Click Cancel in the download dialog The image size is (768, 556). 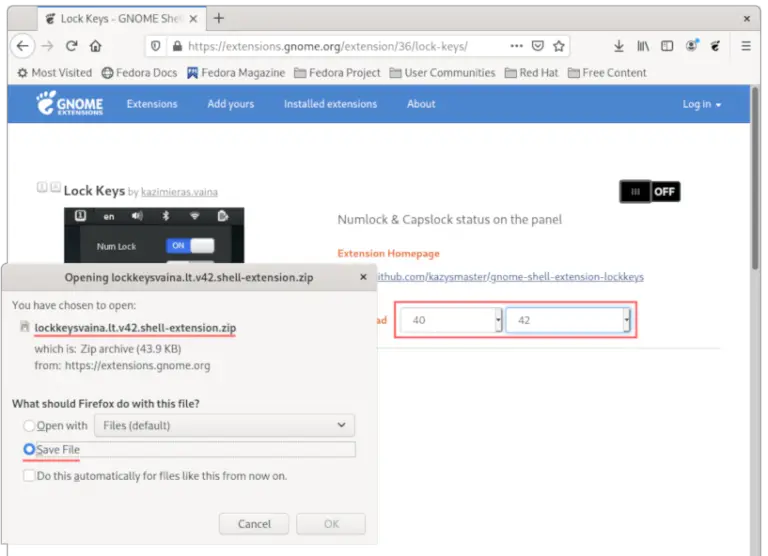tap(254, 524)
